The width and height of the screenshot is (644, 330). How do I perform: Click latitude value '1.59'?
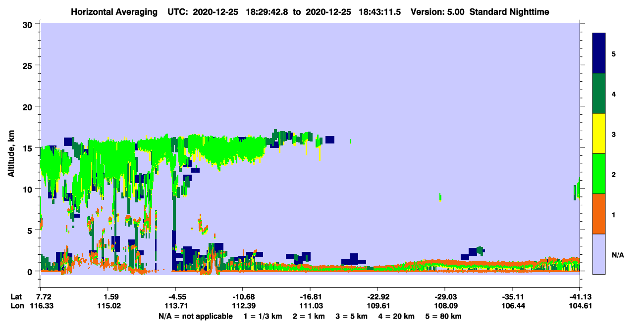pyautogui.click(x=108, y=297)
